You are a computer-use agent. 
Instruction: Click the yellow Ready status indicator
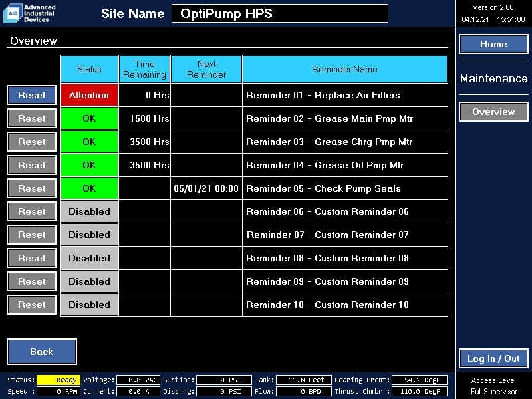tap(59, 380)
